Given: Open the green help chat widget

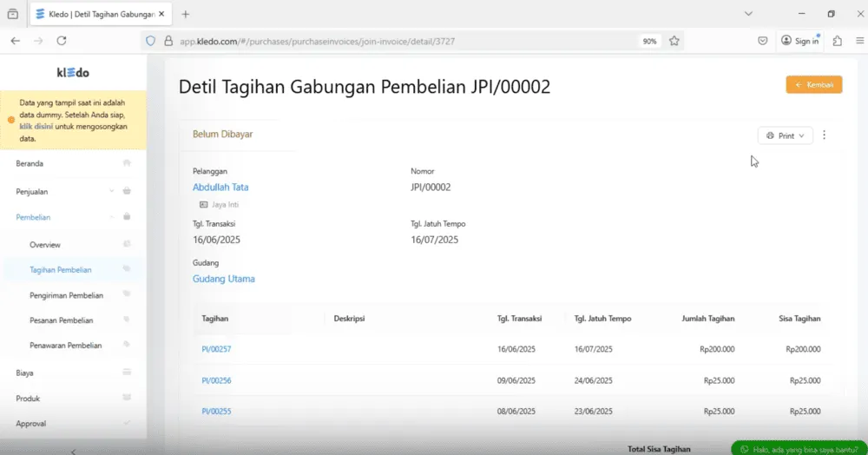Looking at the screenshot, I should click(799, 449).
